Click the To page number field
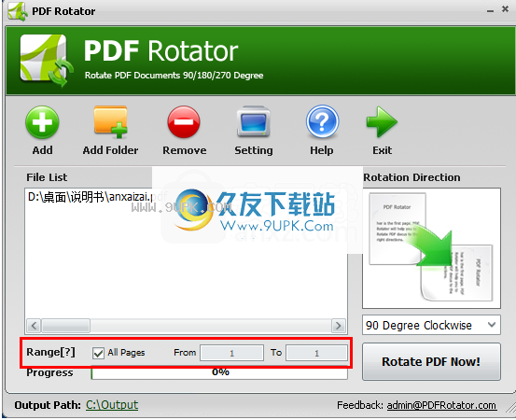The image size is (516, 420). click(316, 353)
